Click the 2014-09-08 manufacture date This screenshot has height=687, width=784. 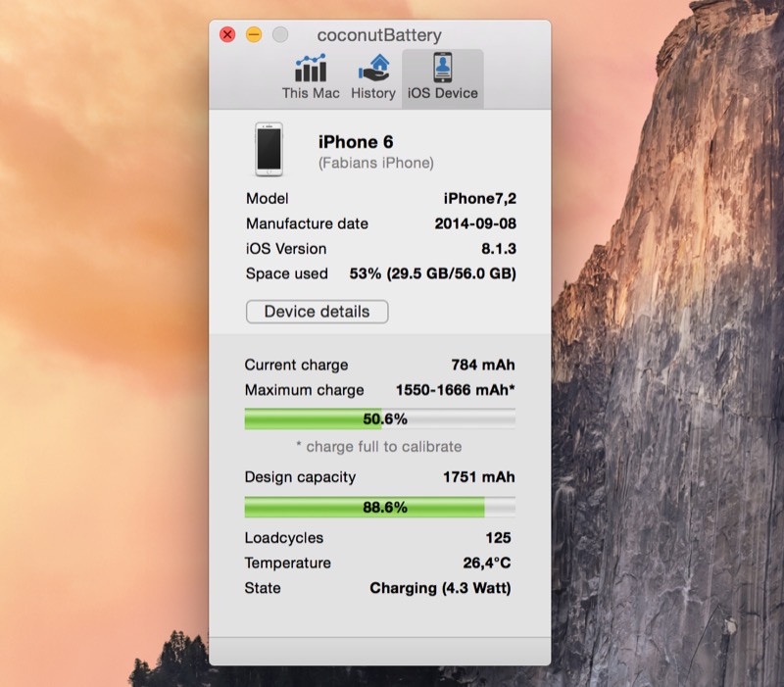tap(475, 223)
